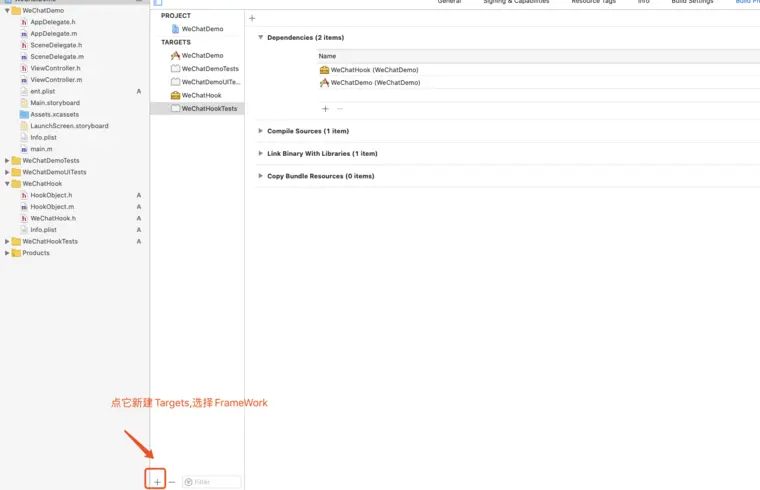The image size is (760, 490).
Task: Select Info.plist under WeChatDemo group
Action: (44, 138)
